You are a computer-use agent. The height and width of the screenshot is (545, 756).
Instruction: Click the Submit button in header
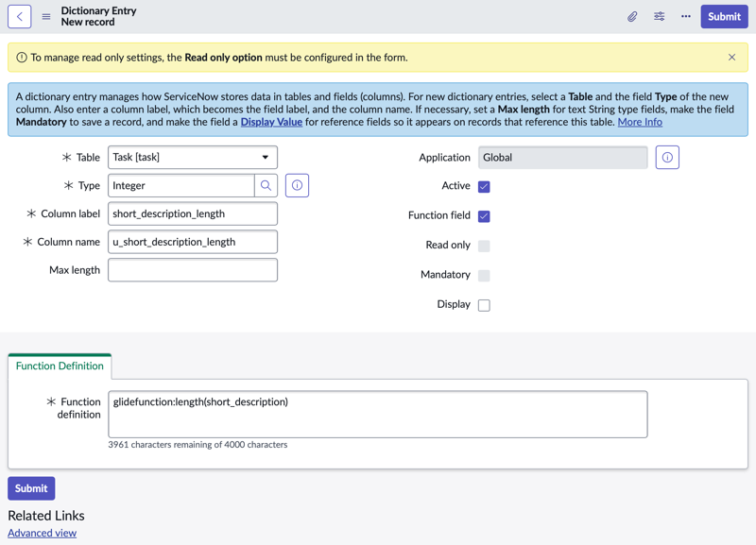724,16
